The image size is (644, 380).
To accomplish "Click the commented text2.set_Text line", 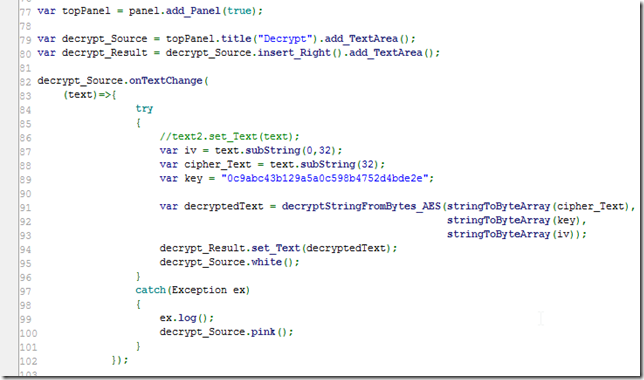I will [x=230, y=136].
